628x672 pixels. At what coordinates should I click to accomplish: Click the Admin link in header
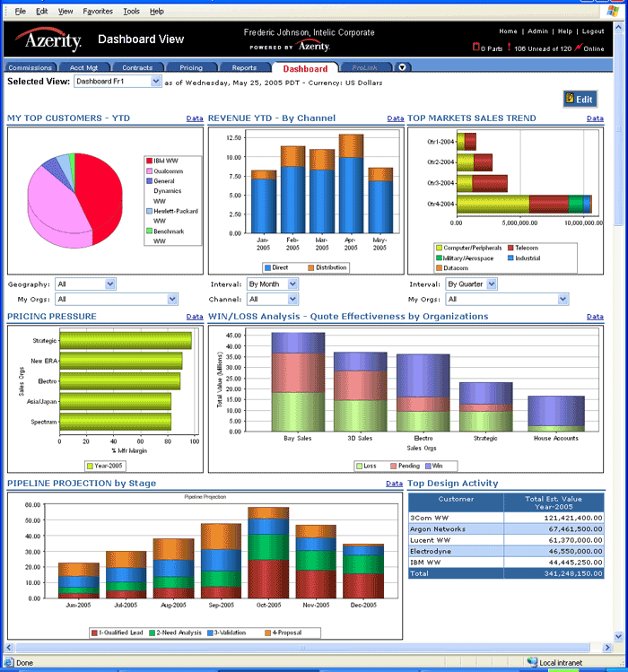coord(537,31)
